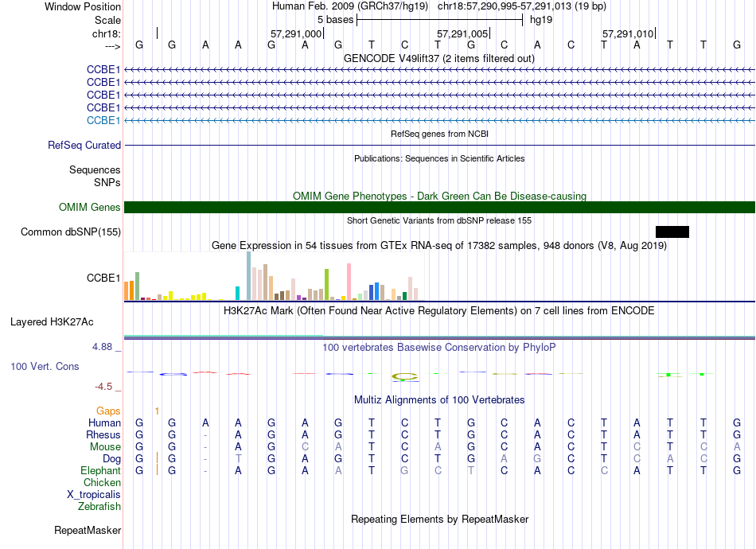Click the ---> strand direction arrow
The image size is (756, 549).
pos(113,46)
